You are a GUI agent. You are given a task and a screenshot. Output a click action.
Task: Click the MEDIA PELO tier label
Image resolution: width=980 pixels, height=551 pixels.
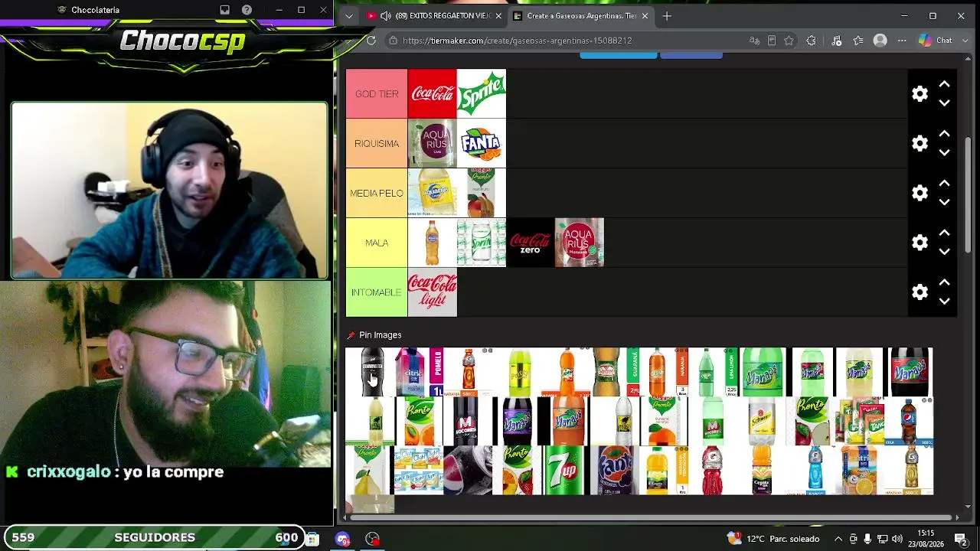(377, 193)
